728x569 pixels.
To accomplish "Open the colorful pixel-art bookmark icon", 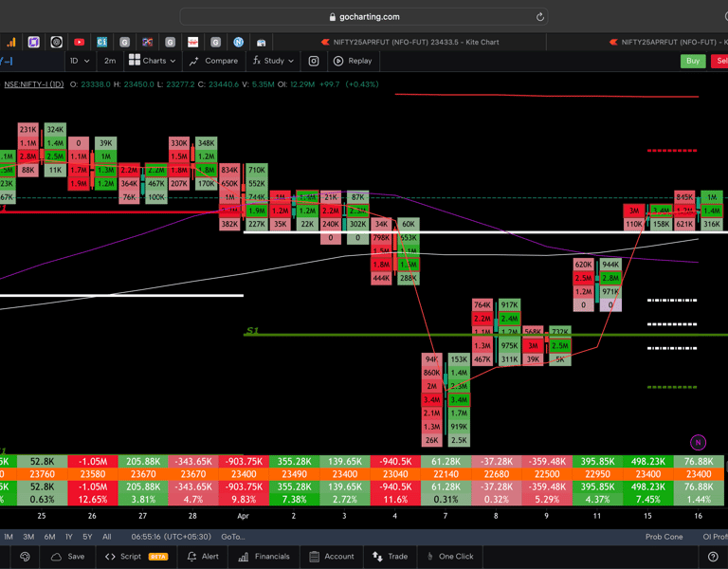I will click(x=147, y=43).
